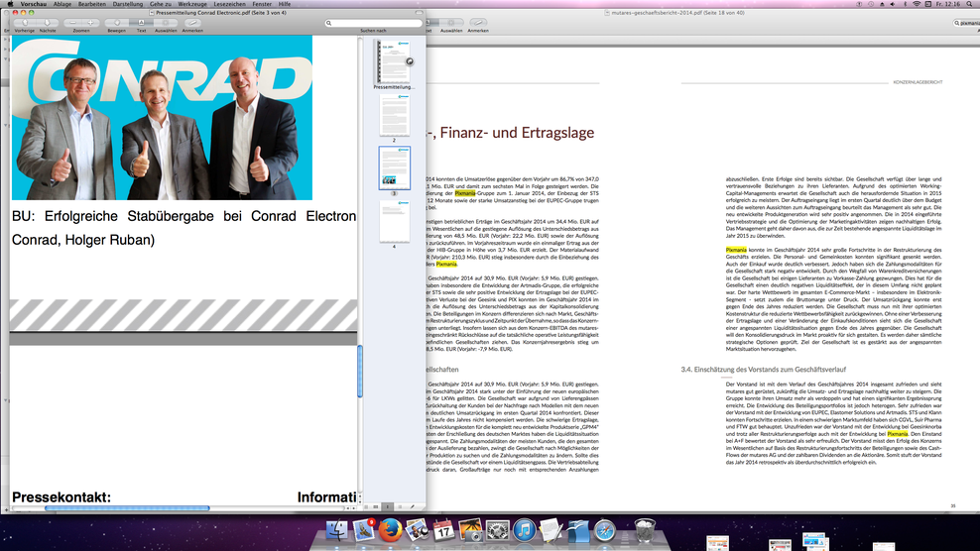Open the Hilfe menu

tap(285, 4)
